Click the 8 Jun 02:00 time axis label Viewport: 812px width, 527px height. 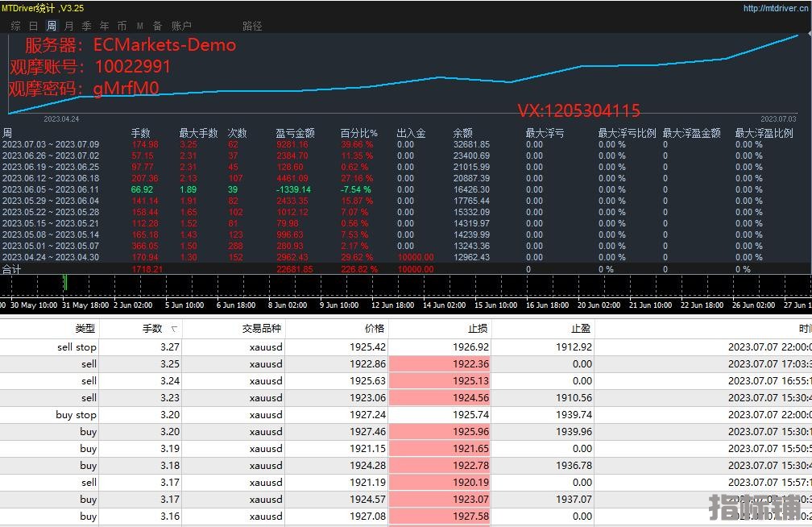pos(288,305)
